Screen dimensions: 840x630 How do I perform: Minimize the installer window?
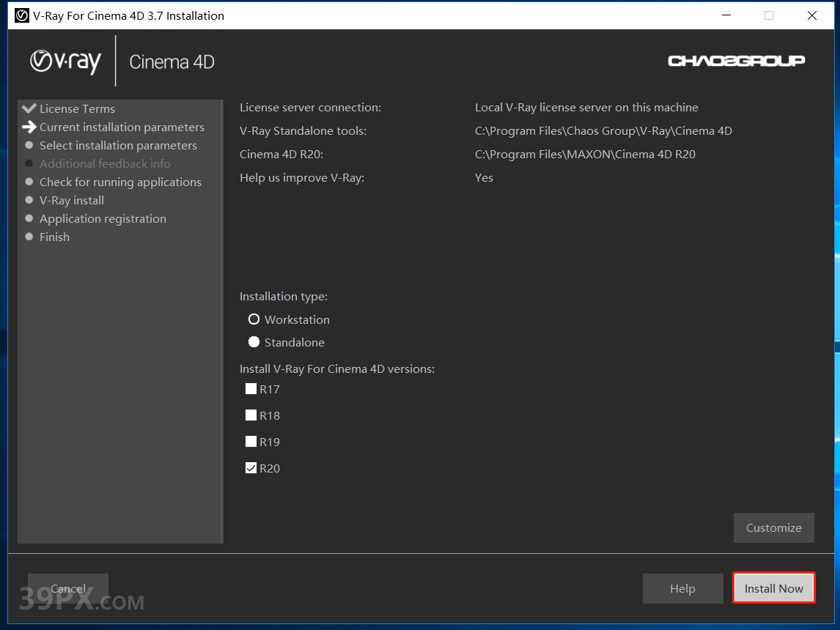726,15
